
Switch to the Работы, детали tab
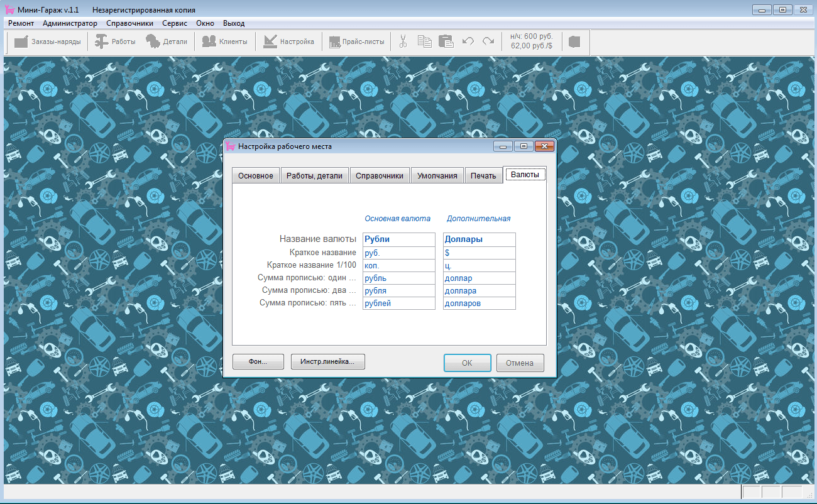[x=314, y=175]
